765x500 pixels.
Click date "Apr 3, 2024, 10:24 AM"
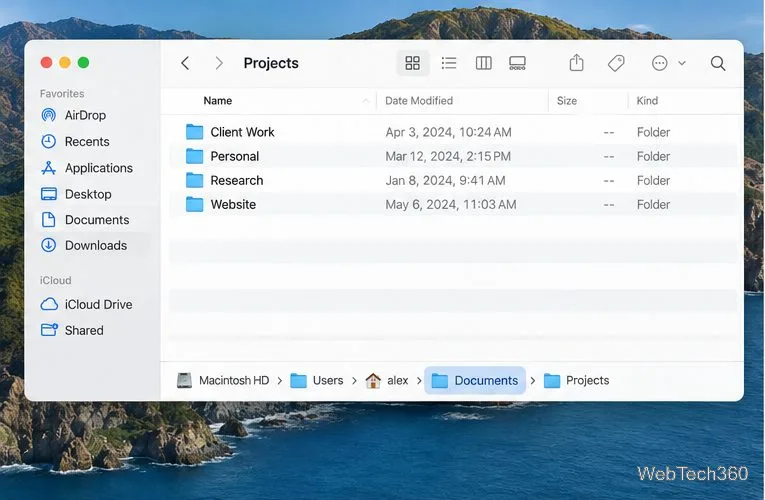[448, 132]
